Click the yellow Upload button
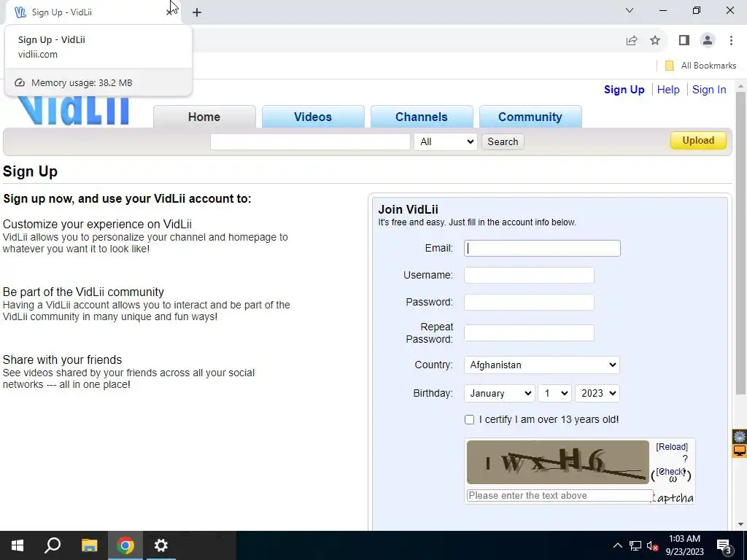The width and height of the screenshot is (747, 560). (x=698, y=141)
